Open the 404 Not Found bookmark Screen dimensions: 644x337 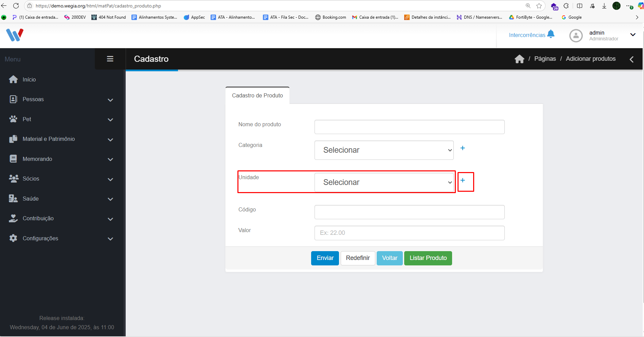[109, 17]
